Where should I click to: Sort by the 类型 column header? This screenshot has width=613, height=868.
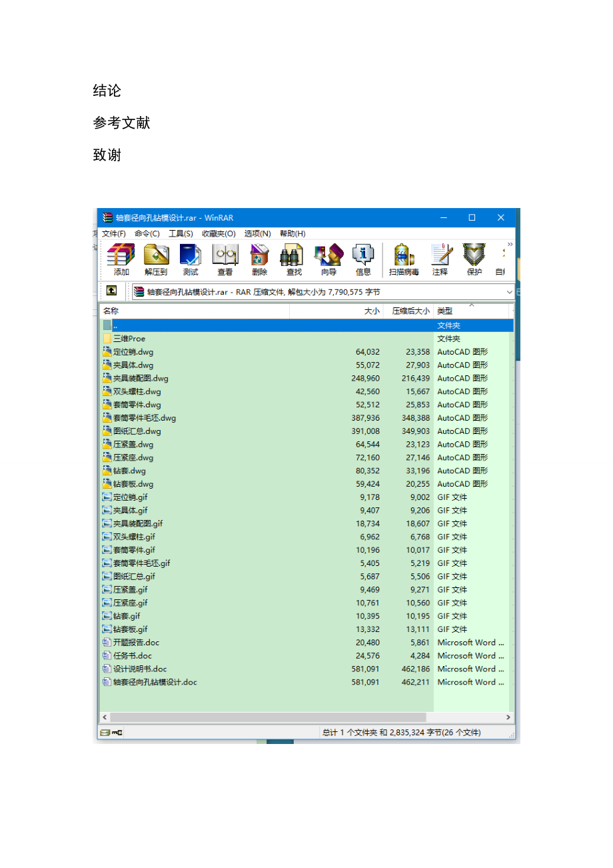[472, 311]
